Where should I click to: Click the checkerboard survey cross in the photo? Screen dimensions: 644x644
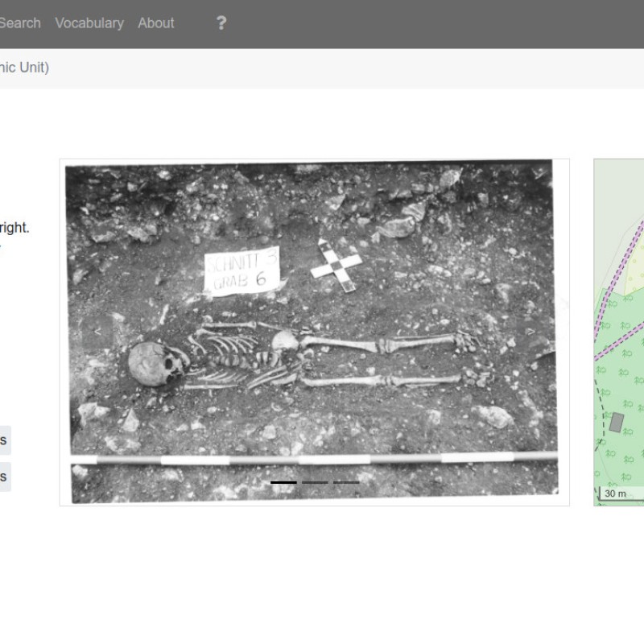tap(335, 266)
